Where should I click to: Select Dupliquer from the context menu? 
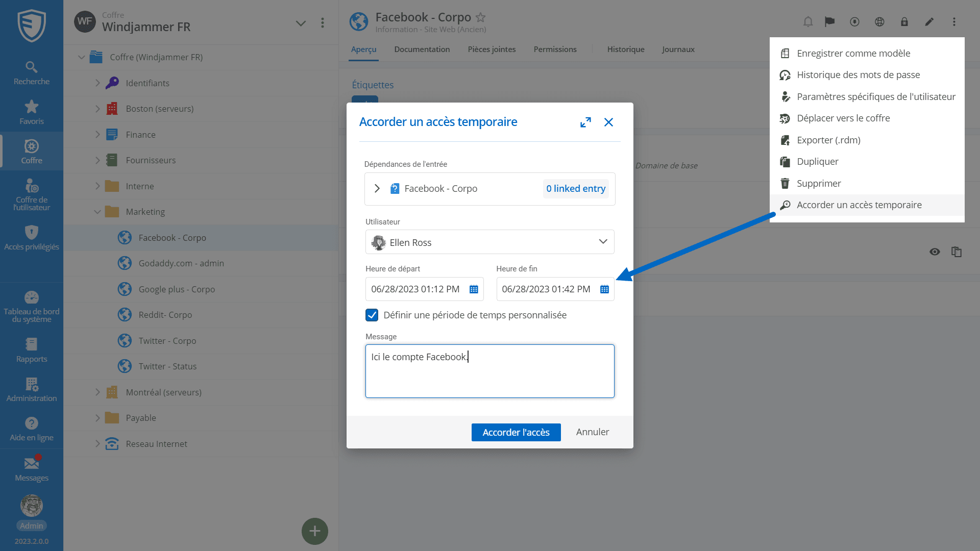(817, 162)
